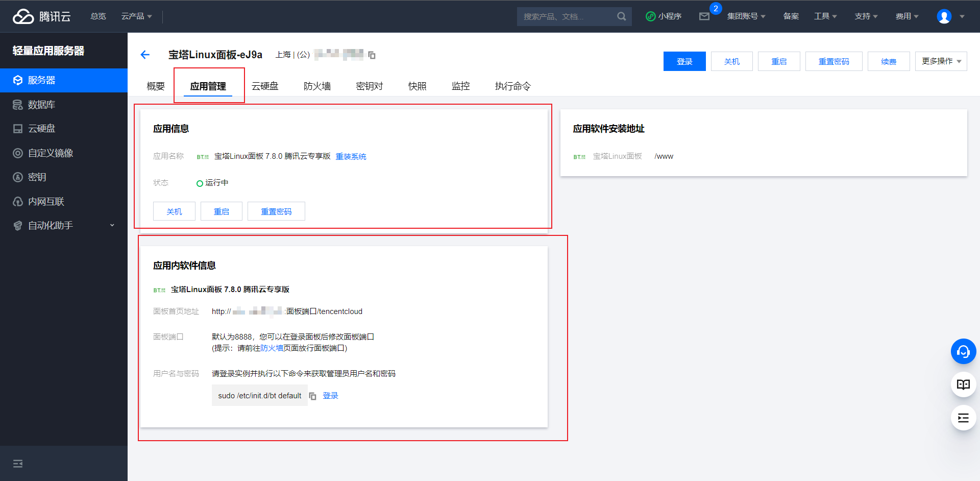Open the mail messages icon

(x=704, y=16)
